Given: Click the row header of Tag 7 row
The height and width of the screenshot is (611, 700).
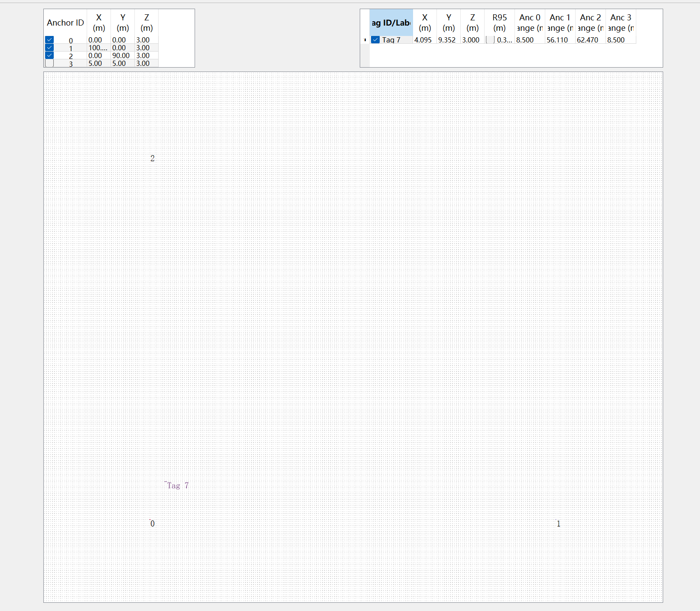Looking at the screenshot, I should point(365,40).
